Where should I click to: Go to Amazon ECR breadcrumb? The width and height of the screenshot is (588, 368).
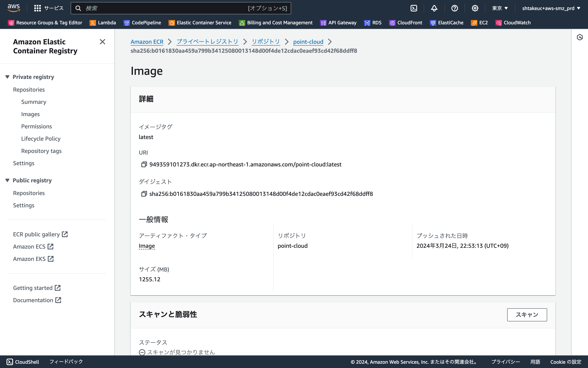147,42
